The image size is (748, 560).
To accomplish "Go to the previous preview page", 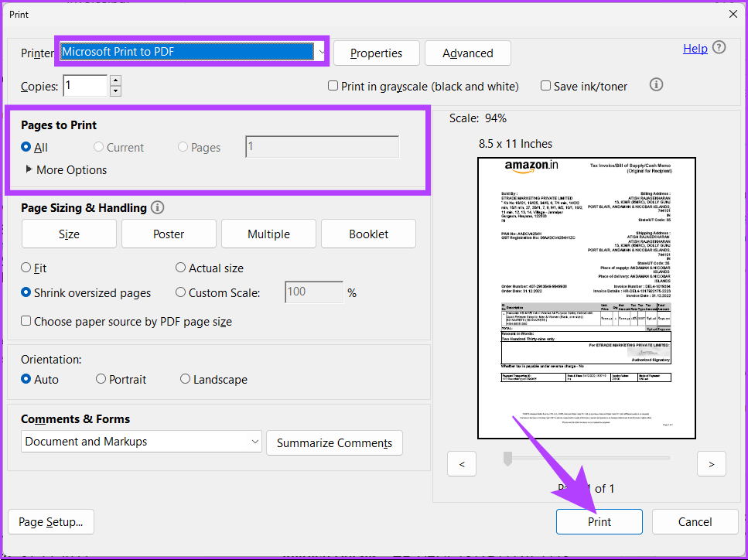I will (x=462, y=464).
